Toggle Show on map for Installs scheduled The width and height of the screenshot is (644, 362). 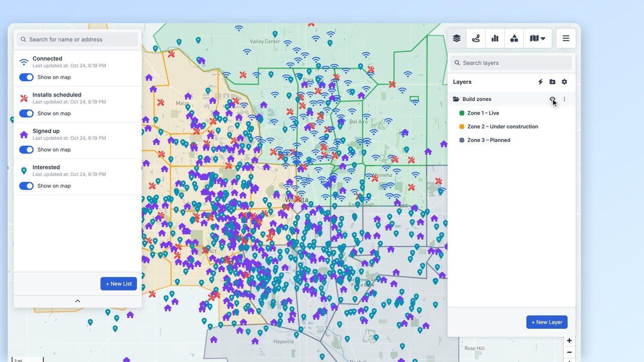click(26, 114)
